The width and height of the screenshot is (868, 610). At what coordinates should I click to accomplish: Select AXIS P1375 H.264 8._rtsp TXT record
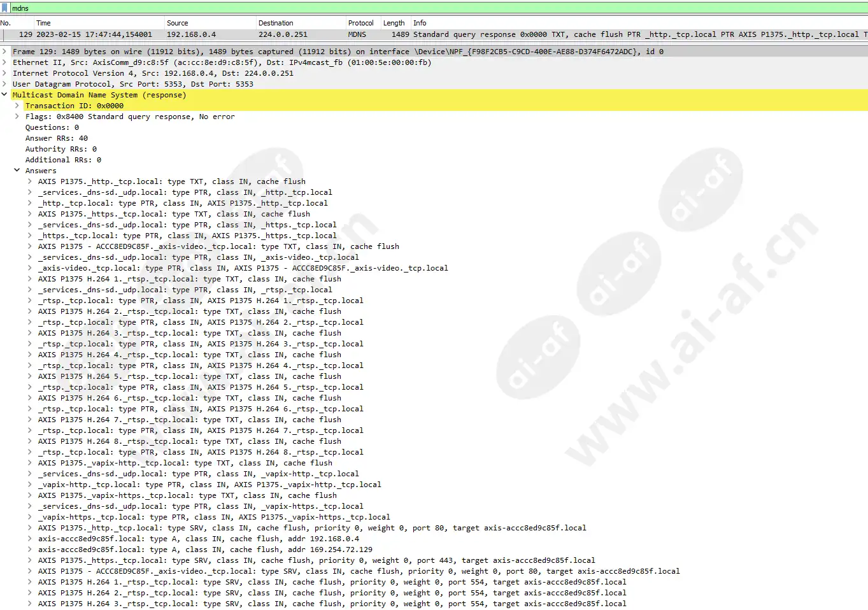(x=190, y=441)
